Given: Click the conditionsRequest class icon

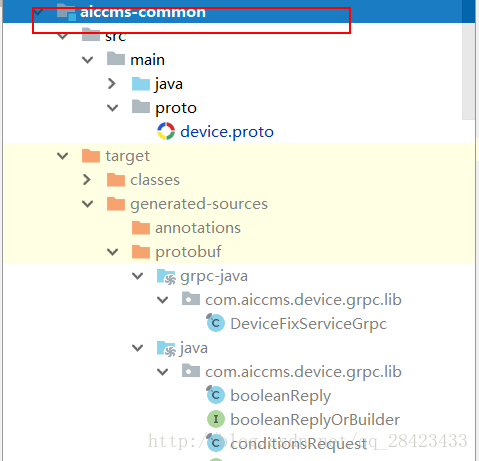Looking at the screenshot, I should (215, 443).
